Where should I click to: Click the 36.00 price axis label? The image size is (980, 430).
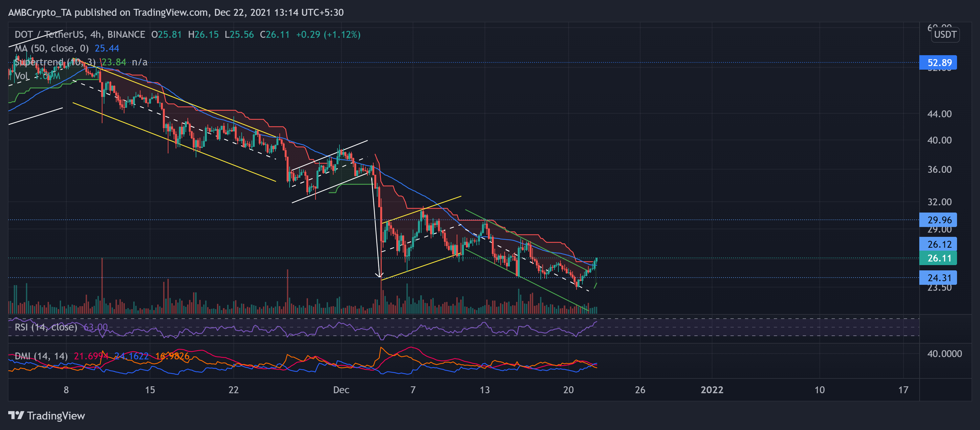click(939, 169)
